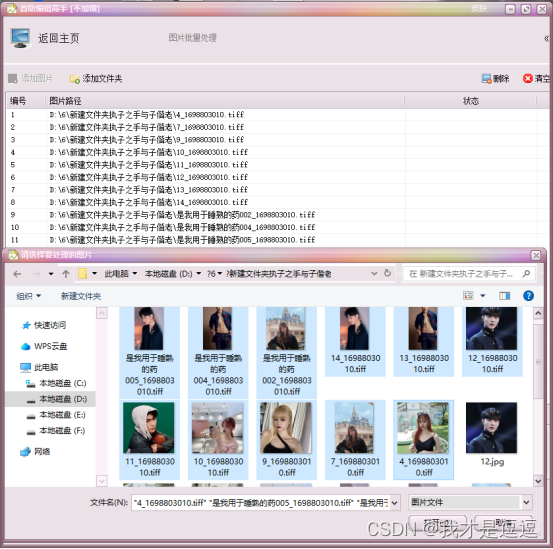Toggle the preview pane icon
The height and width of the screenshot is (549, 553).
tap(505, 296)
